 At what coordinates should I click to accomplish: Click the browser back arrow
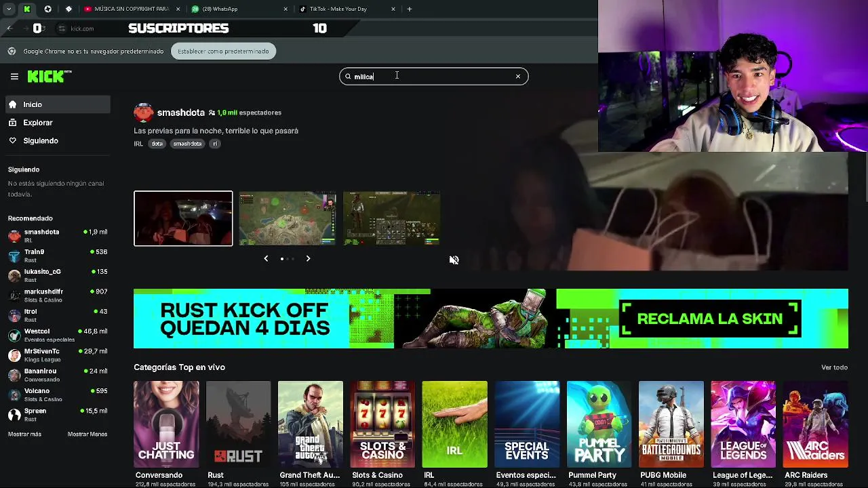coord(9,28)
